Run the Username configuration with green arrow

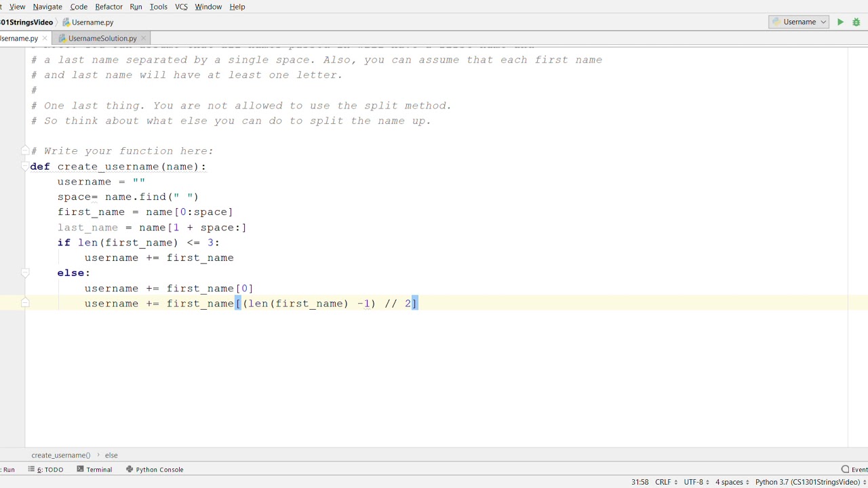point(840,22)
